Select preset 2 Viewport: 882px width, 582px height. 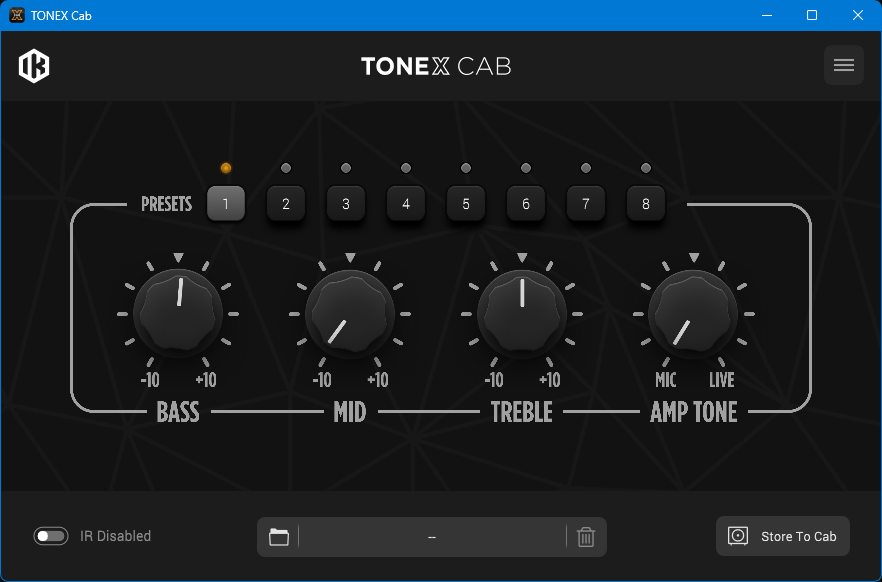pos(286,204)
